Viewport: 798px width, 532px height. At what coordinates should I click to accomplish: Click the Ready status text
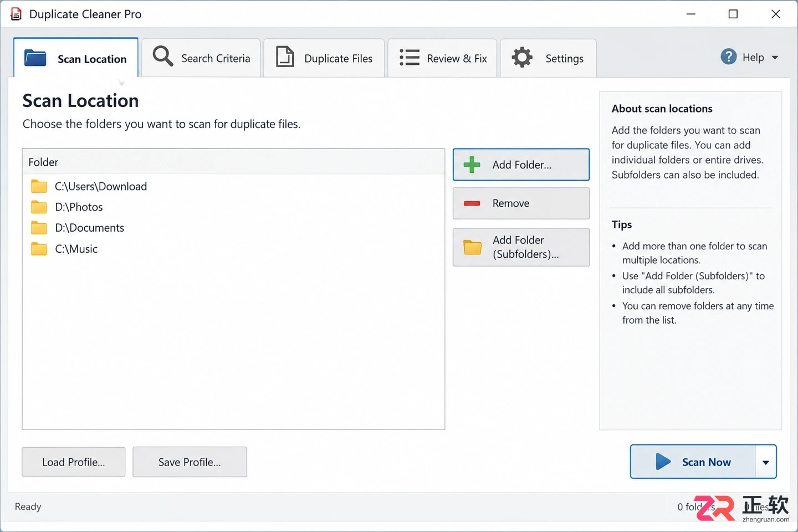pyautogui.click(x=28, y=507)
